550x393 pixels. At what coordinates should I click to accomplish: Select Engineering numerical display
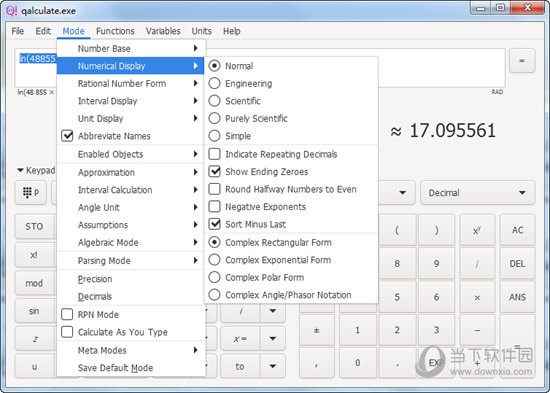291,84
